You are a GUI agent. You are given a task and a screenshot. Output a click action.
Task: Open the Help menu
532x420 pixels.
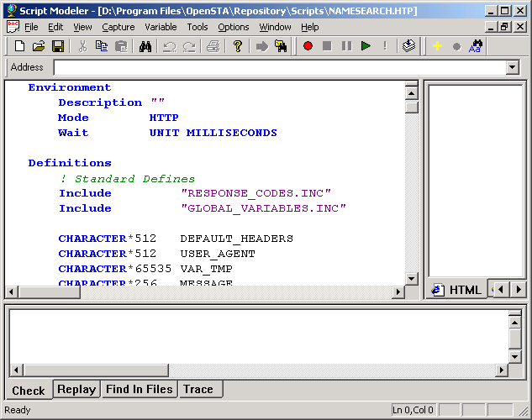pyautogui.click(x=310, y=27)
